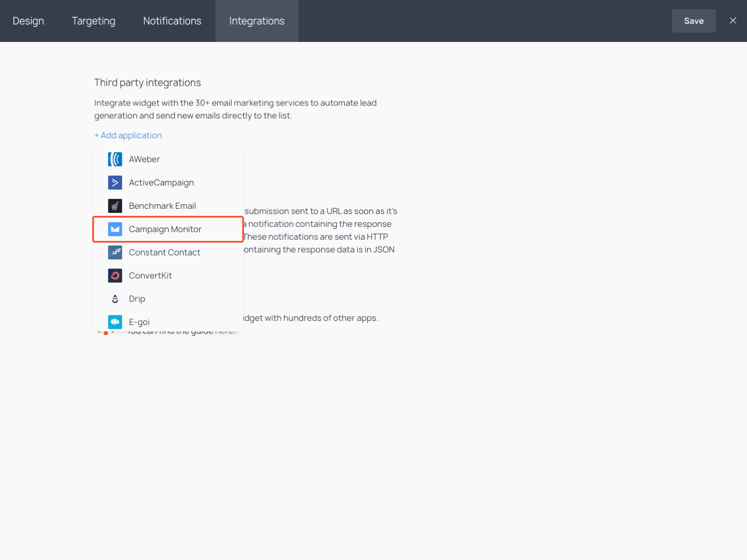Click the AWeber logo icon
747x560 pixels.
coord(115,159)
